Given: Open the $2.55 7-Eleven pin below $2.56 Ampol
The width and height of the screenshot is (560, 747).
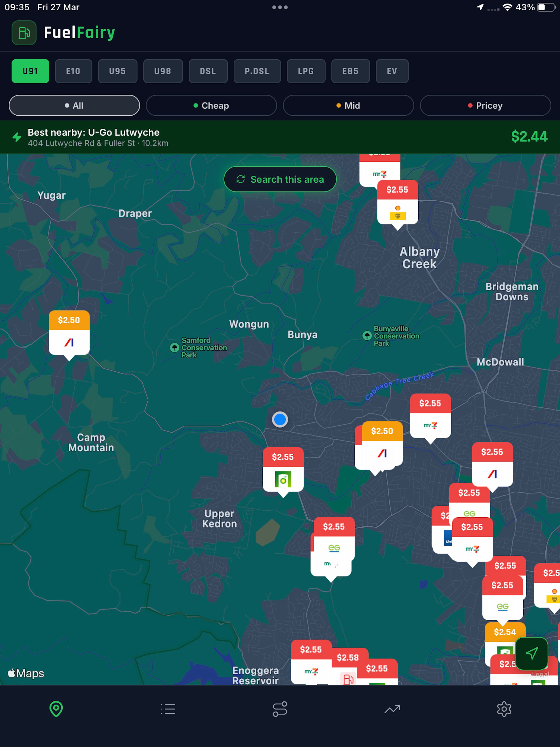Looking at the screenshot, I should [x=472, y=542].
